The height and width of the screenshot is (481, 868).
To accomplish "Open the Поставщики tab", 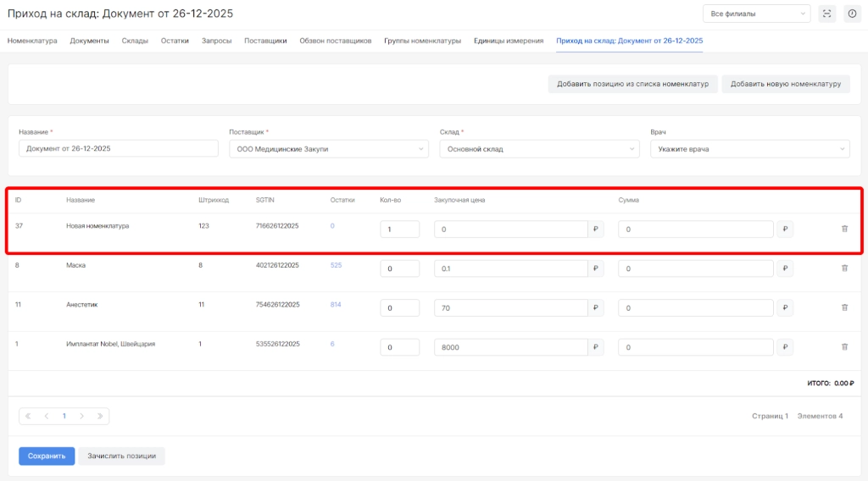I will (265, 41).
